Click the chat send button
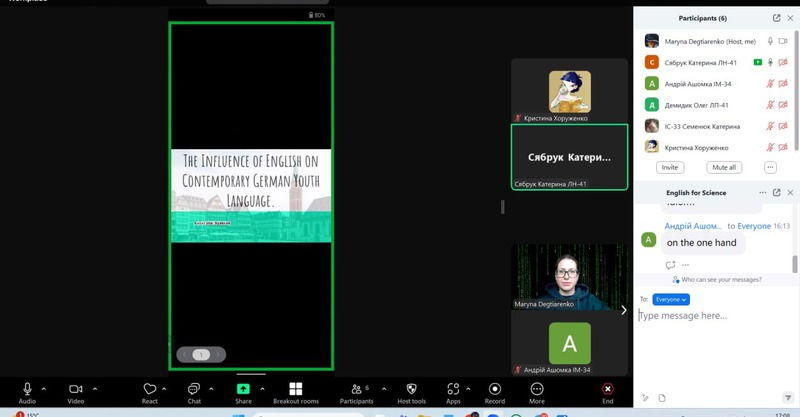Viewport: 800px width, 417px height. click(x=788, y=398)
